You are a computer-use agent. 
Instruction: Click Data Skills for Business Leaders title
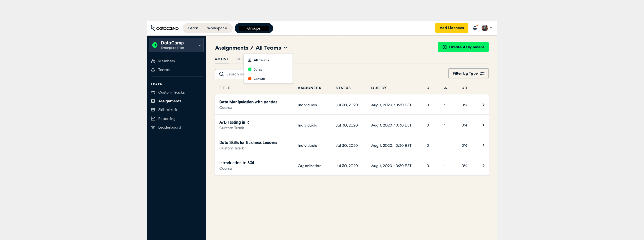coord(248,142)
